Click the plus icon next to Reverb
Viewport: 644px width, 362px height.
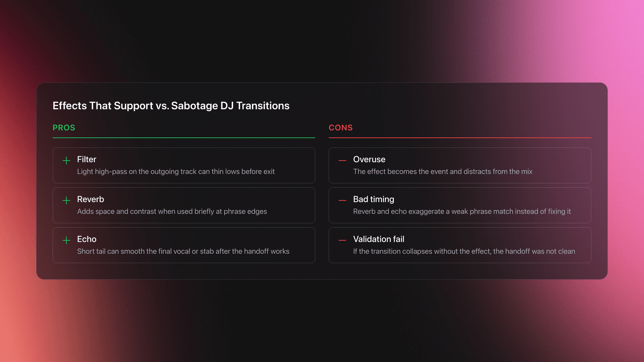coord(66,200)
